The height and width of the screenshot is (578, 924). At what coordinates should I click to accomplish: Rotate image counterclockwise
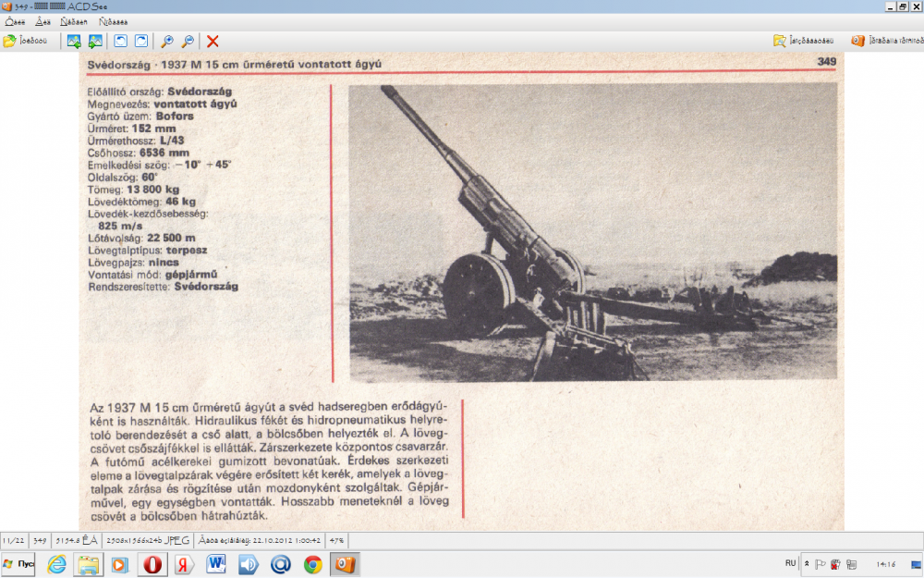pyautogui.click(x=120, y=41)
